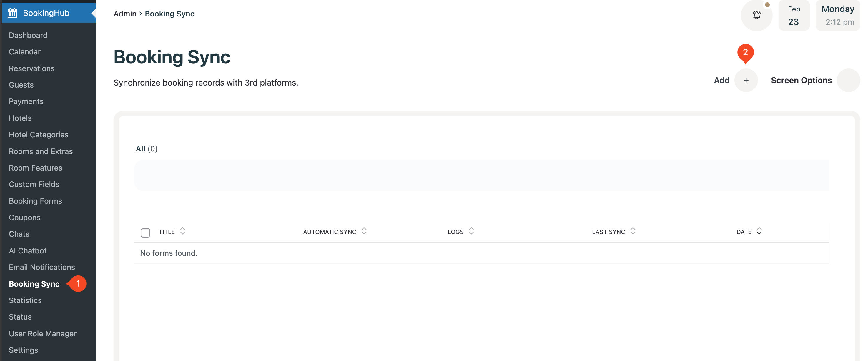Click the Monday 2:12 pm time widget
Screen dimensions: 868x361
[837, 16]
